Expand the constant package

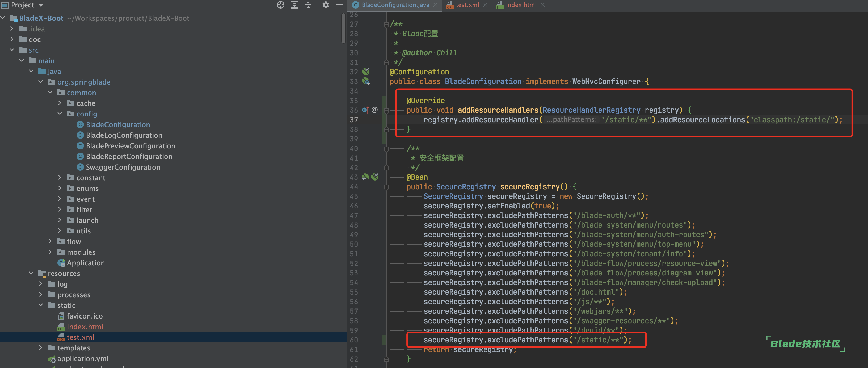click(60, 178)
